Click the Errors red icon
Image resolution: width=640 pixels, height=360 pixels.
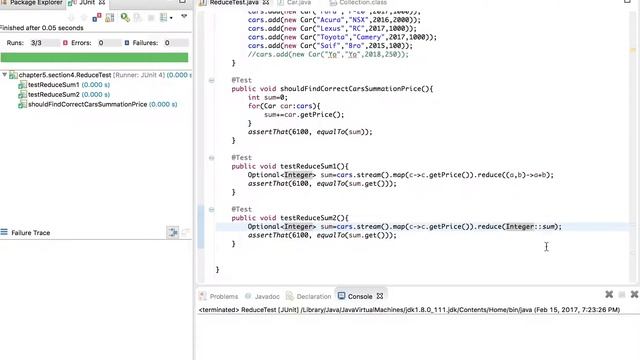pos(65,43)
